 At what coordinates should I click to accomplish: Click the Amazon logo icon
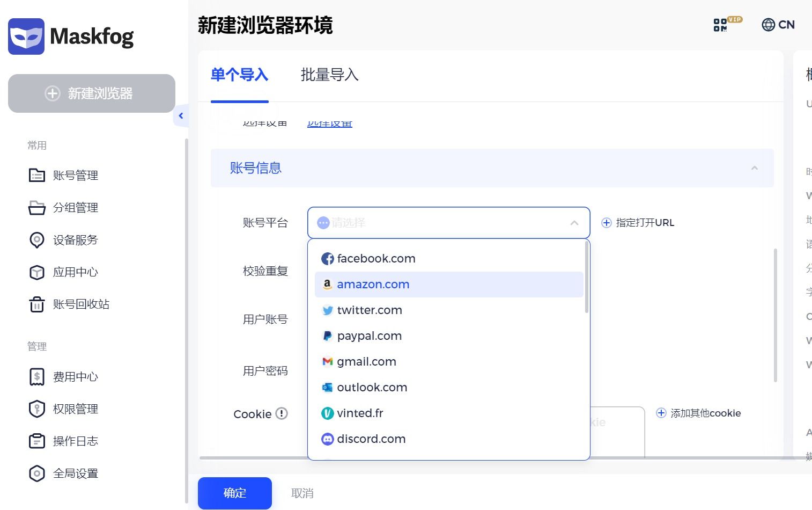(327, 285)
